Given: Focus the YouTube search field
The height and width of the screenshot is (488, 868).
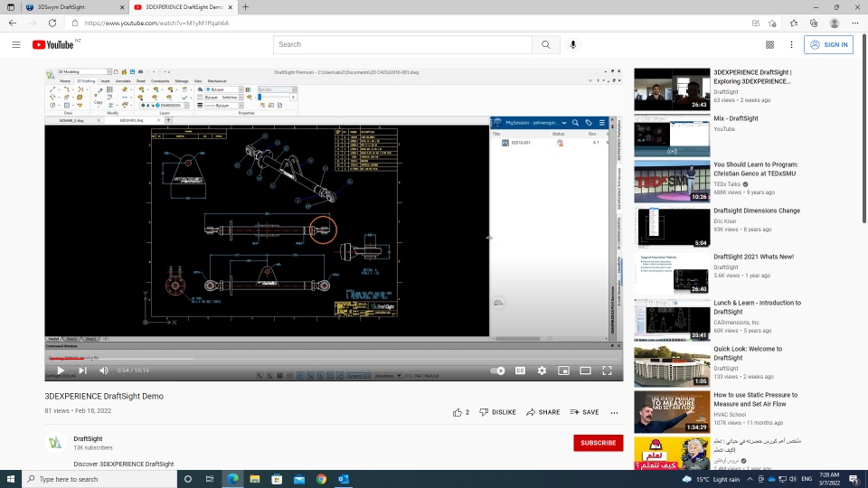Looking at the screenshot, I should coord(402,44).
